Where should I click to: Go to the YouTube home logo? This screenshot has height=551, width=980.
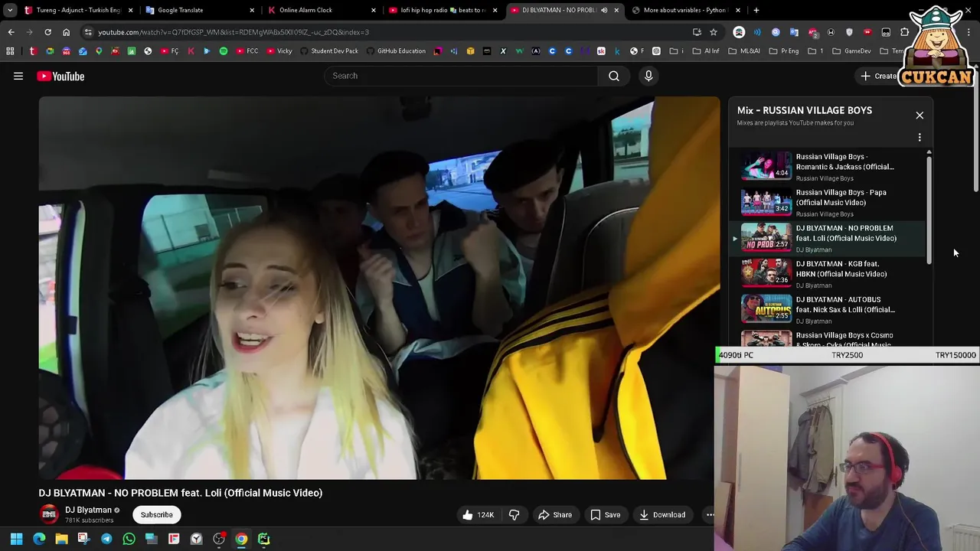pos(60,76)
